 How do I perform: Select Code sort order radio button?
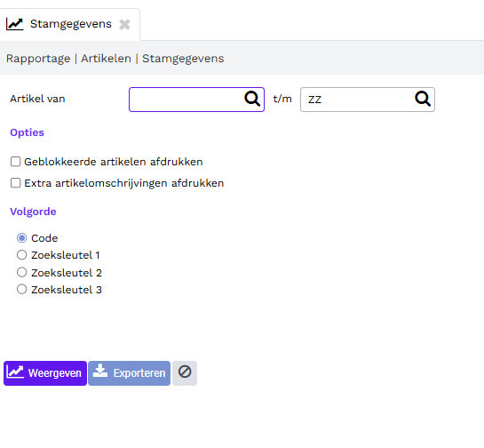click(x=21, y=238)
